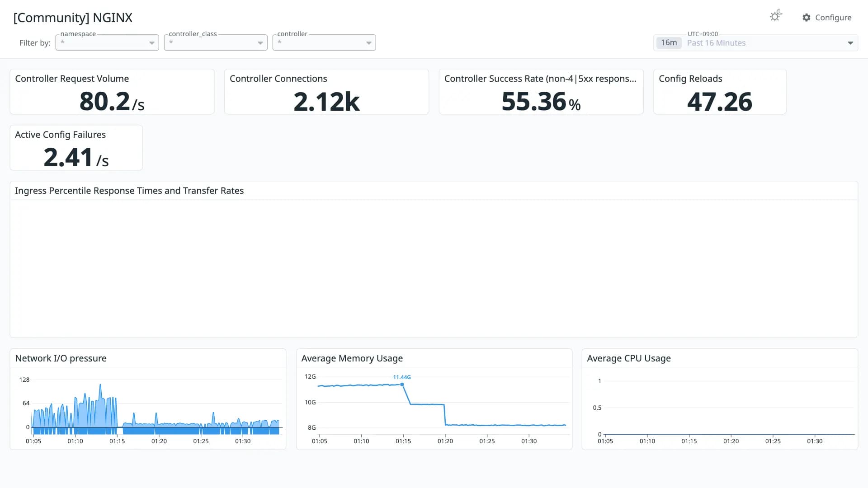Select the Network I/O pressure graph title

click(x=61, y=358)
